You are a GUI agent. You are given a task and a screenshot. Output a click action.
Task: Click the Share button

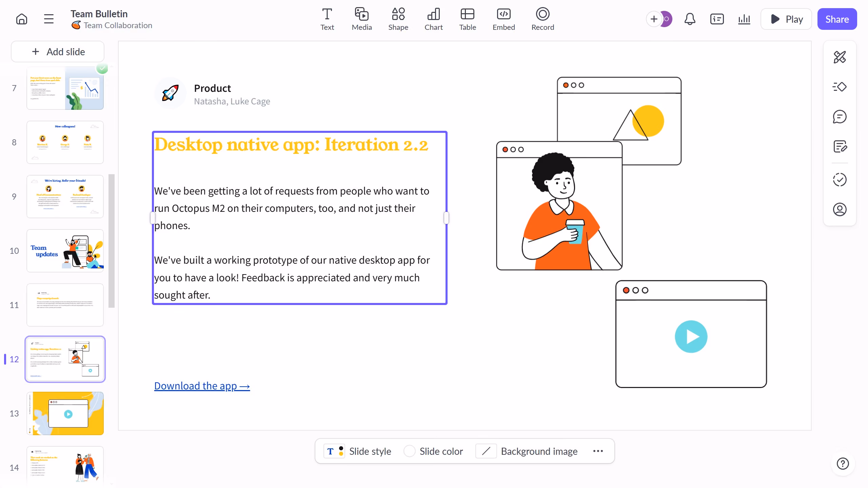click(x=837, y=19)
